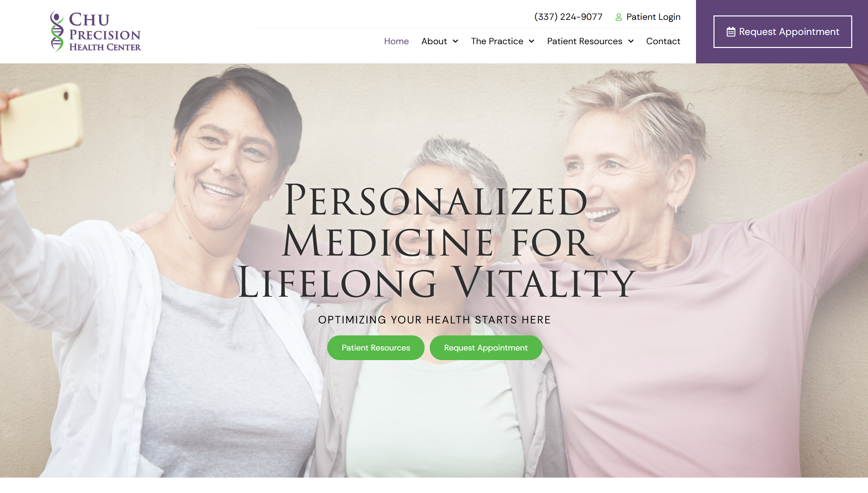Screen dimensions: 868x493
Task: Expand the Patient Resources menu chevron
Action: 631,41
